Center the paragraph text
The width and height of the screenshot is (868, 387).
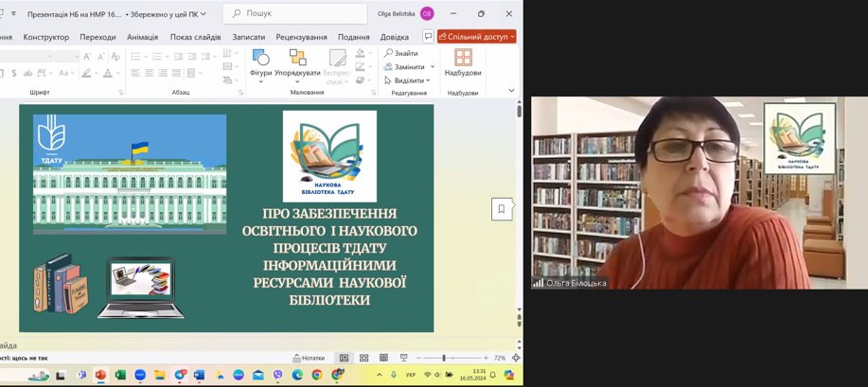[149, 73]
